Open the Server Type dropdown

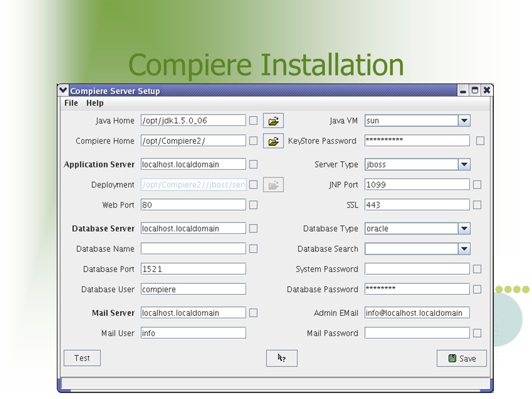464,165
